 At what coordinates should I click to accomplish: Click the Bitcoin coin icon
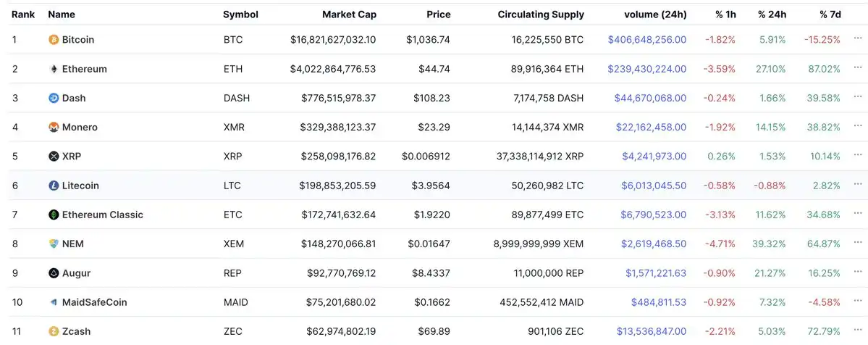54,40
